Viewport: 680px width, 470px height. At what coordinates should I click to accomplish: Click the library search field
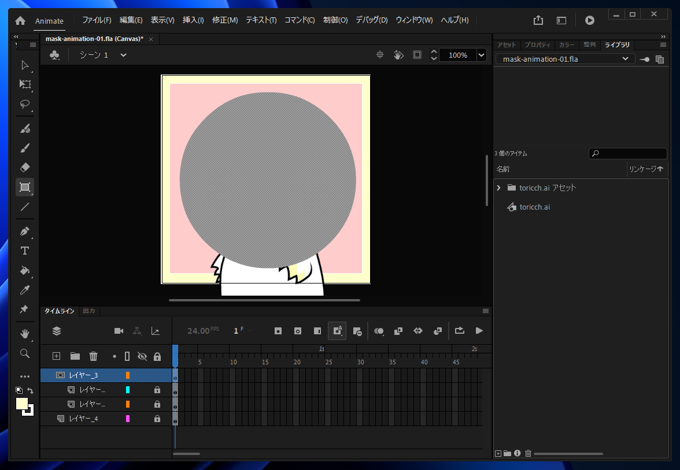[x=627, y=154]
